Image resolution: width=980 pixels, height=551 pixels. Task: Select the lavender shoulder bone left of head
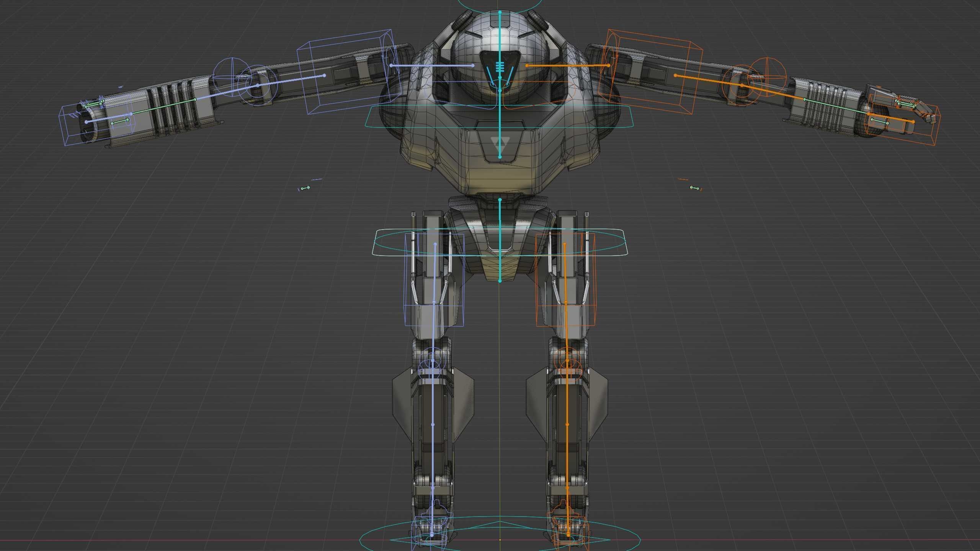click(432, 65)
